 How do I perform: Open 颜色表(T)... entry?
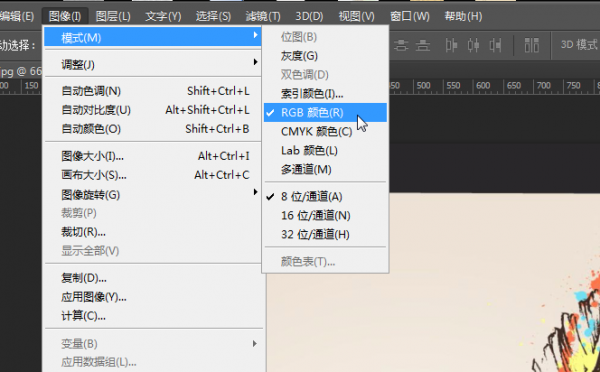pyautogui.click(x=325, y=262)
